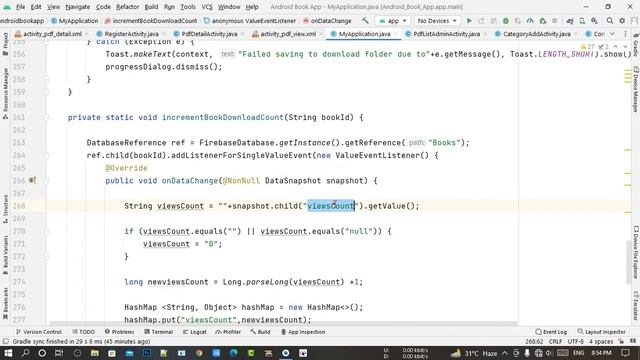The width and height of the screenshot is (640, 360).
Task: Click the 4 spaces indent setting
Action: pos(601,341)
